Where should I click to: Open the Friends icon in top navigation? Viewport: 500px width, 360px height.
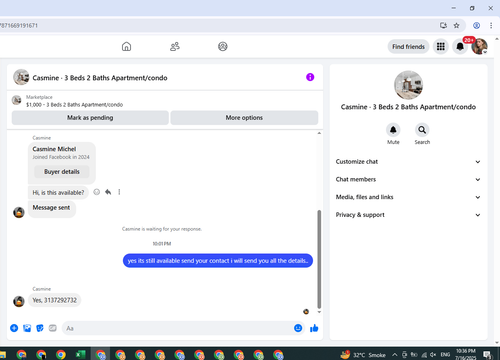tap(175, 46)
